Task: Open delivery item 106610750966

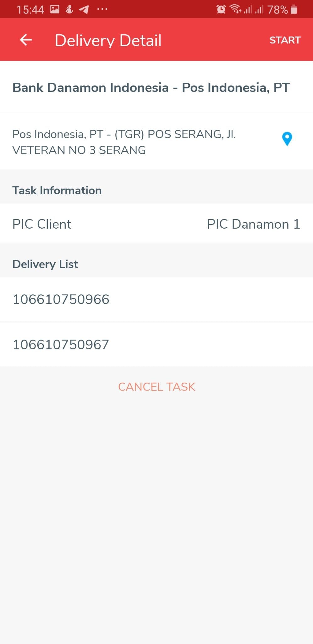Action: click(61, 299)
